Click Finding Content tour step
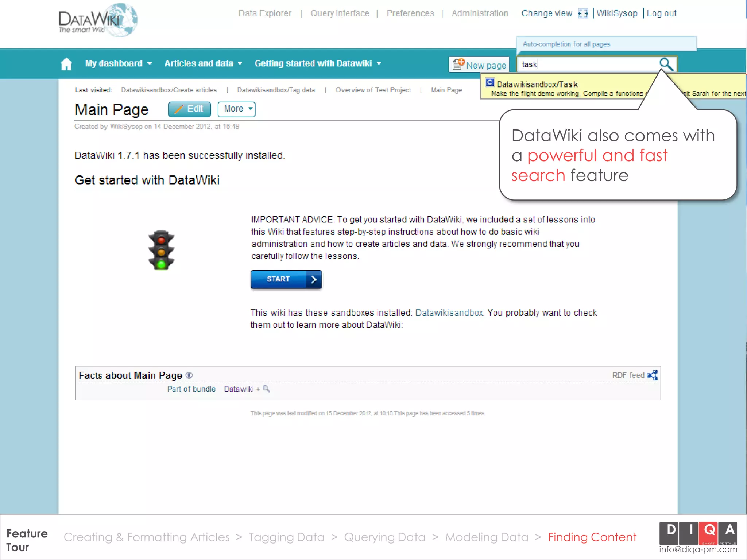 [x=592, y=537]
